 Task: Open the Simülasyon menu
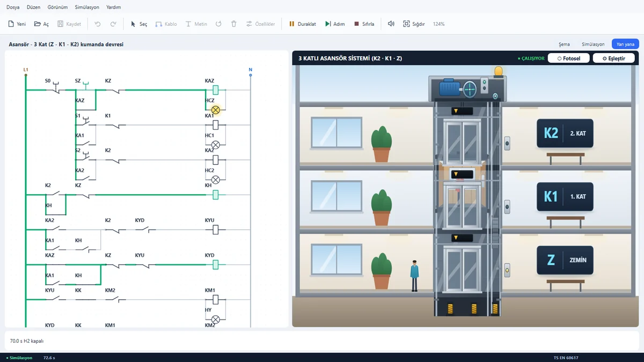(x=87, y=8)
